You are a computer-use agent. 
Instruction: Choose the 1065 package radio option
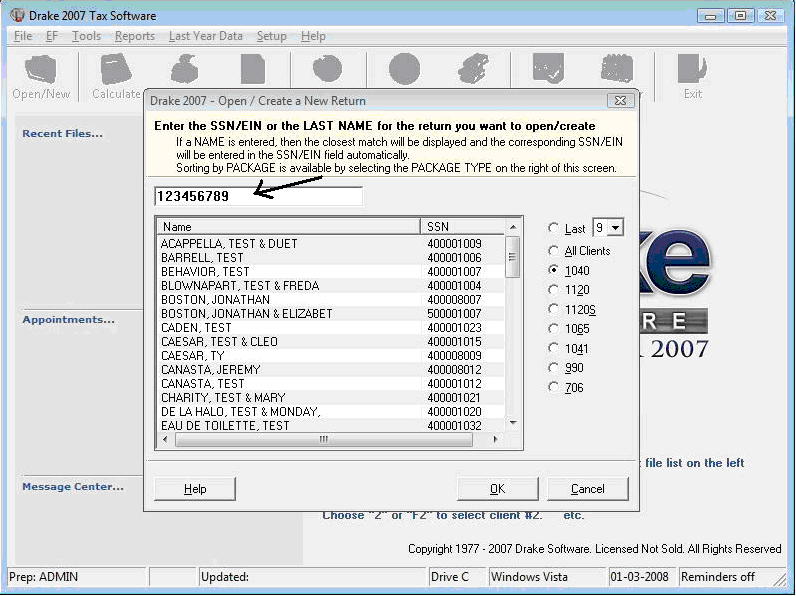pyautogui.click(x=553, y=329)
